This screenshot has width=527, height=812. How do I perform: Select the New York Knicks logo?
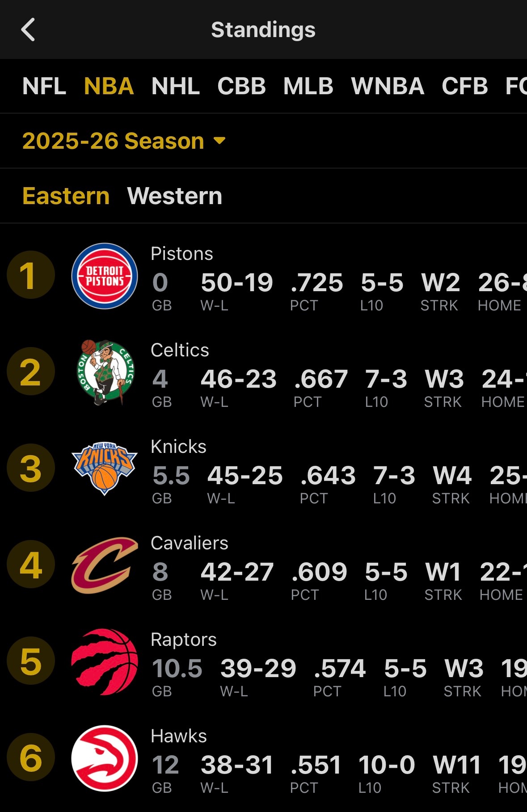tap(105, 469)
